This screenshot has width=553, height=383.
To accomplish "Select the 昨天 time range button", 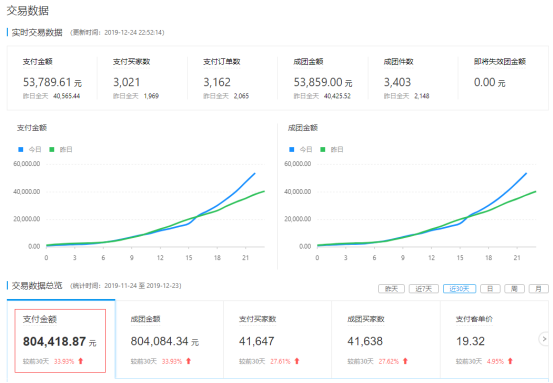I will point(391,289).
